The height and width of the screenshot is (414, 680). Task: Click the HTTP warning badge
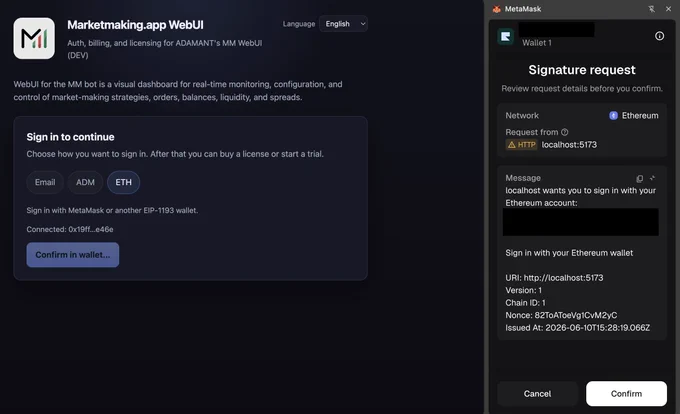point(521,145)
